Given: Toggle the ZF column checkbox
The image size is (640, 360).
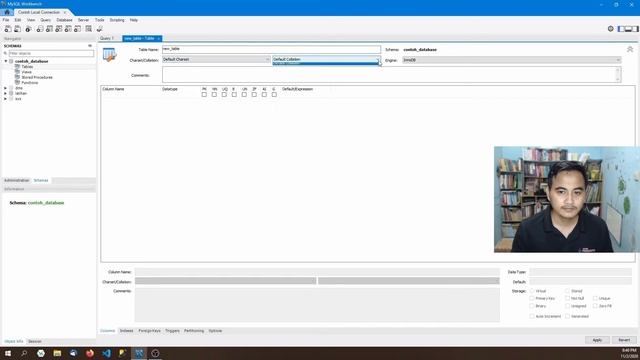Looking at the screenshot, I should [x=254, y=94].
